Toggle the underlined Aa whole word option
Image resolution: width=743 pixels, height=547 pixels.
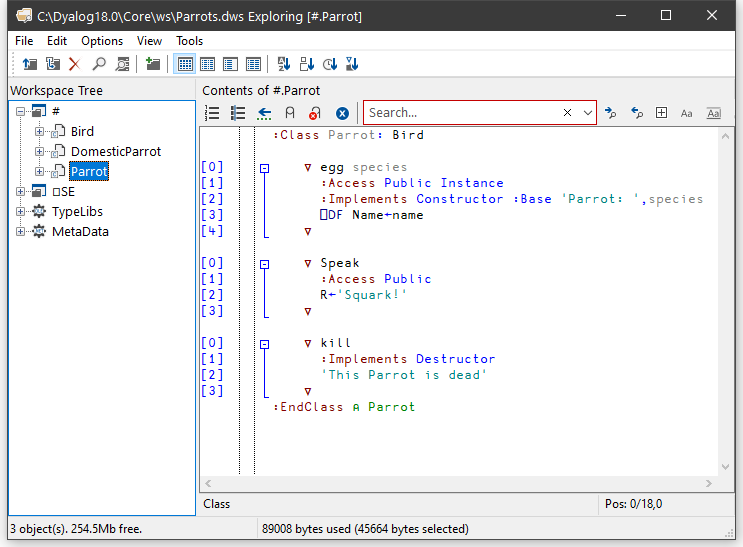click(x=713, y=113)
